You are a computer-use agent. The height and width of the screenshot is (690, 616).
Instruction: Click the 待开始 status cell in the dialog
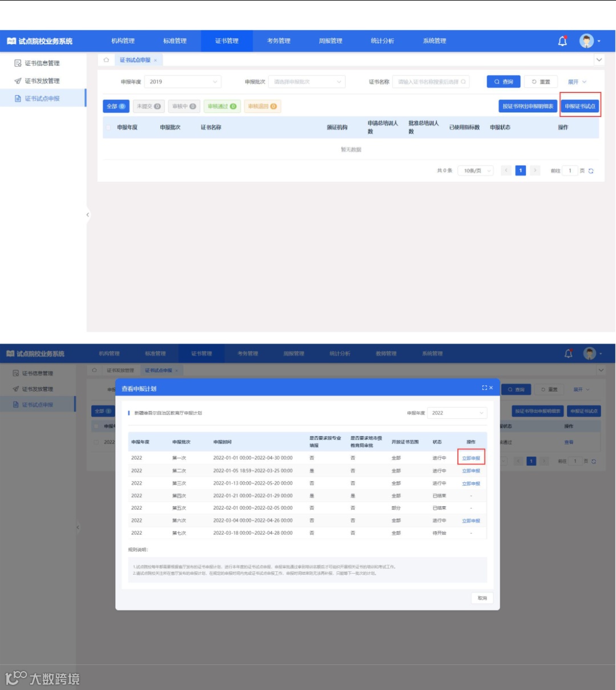pos(439,533)
